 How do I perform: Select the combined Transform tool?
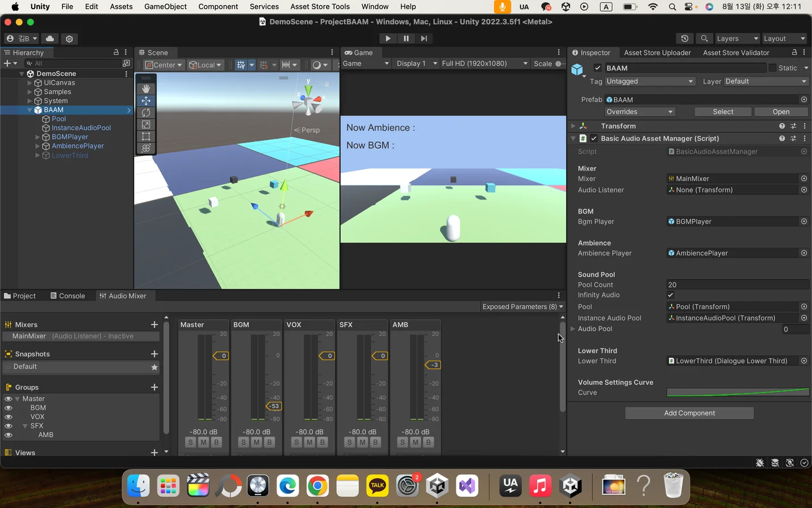pyautogui.click(x=146, y=148)
